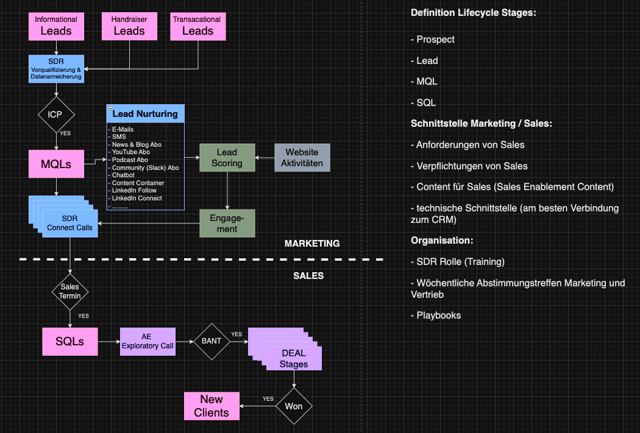The image size is (640, 433).
Task: Click the DEAL Stages stacked shape
Action: (283, 350)
